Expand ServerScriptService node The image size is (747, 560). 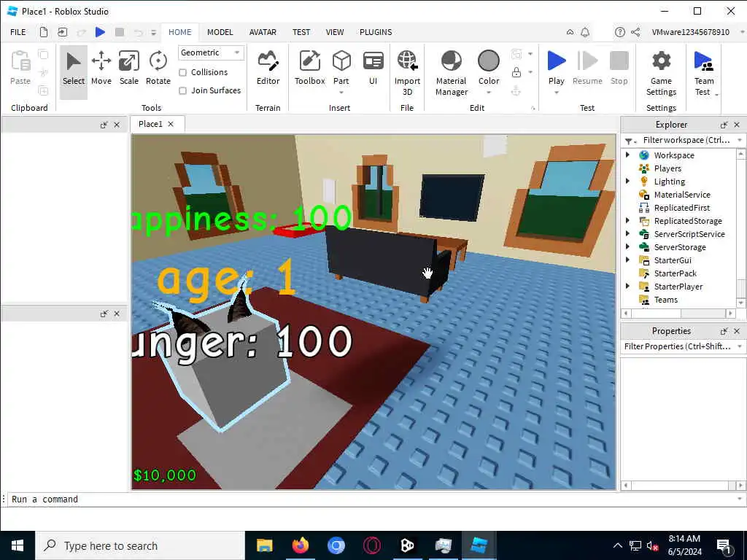pyautogui.click(x=628, y=233)
